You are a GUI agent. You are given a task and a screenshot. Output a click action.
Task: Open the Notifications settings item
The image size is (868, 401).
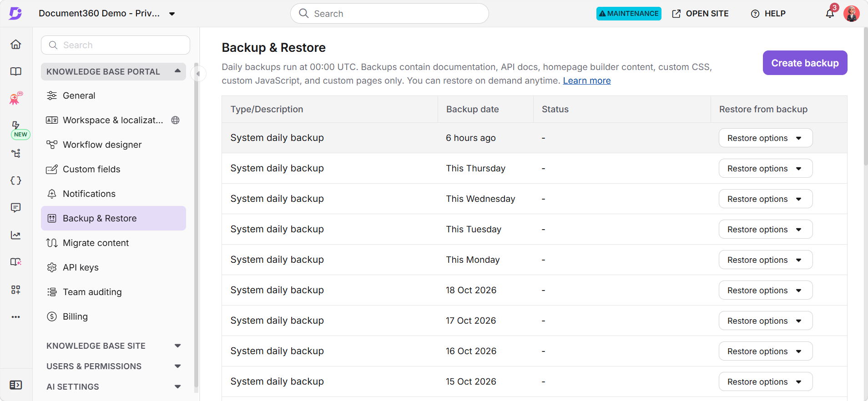pos(113,194)
